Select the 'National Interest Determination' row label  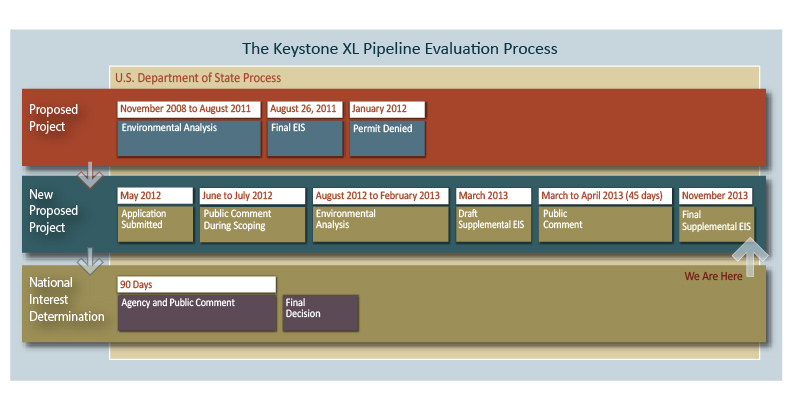pos(66,300)
